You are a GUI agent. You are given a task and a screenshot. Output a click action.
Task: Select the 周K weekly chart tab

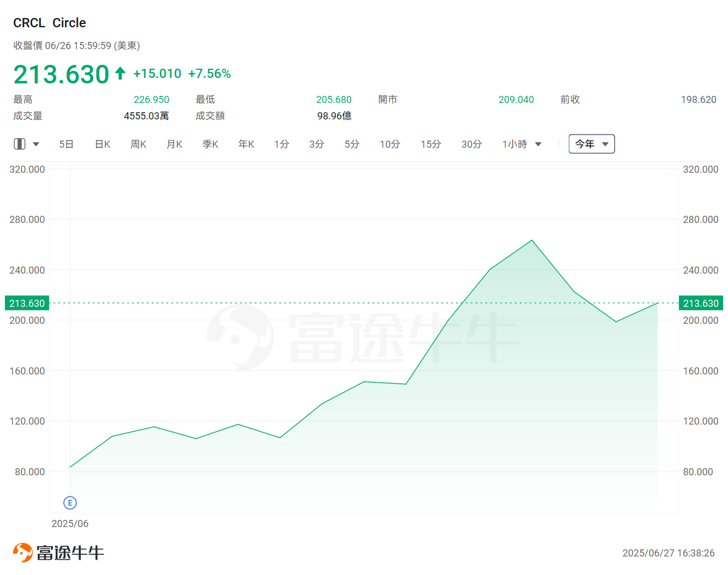[x=138, y=144]
